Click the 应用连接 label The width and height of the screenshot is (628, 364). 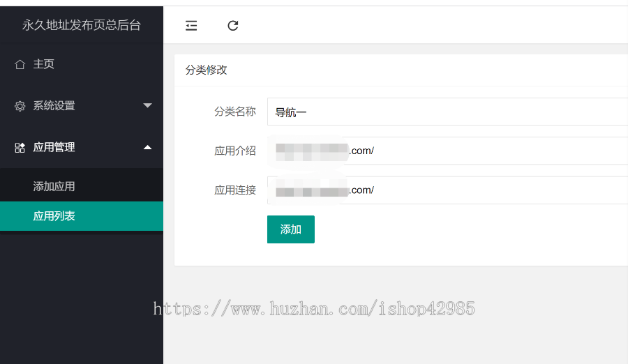pyautogui.click(x=235, y=190)
